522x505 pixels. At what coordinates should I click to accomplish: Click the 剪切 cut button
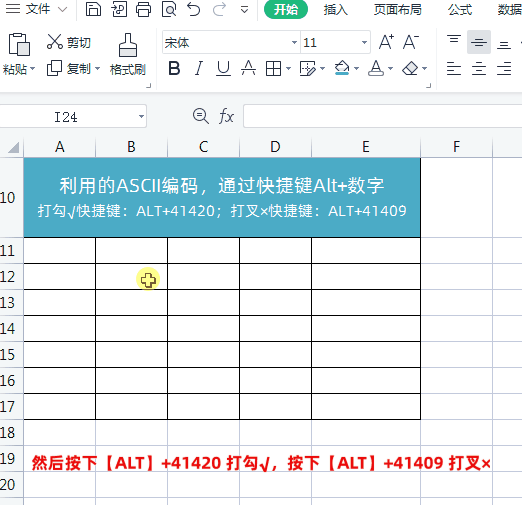pos(69,42)
